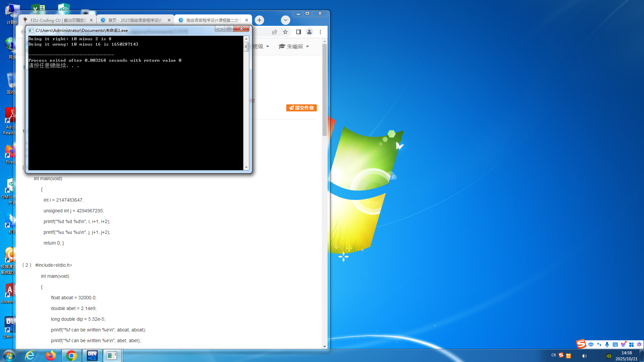Toggle Chrome's side panel
The height and width of the screenshot is (362, 644).
[x=298, y=32]
